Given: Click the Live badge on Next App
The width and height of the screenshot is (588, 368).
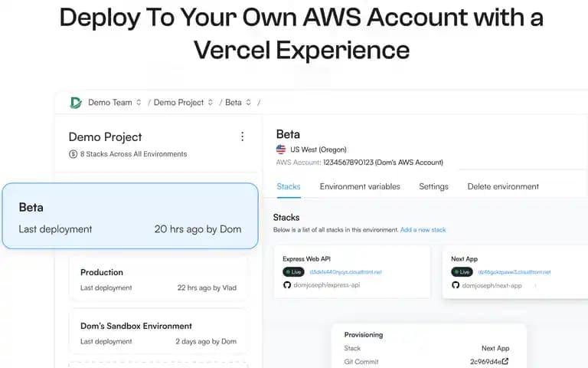Looking at the screenshot, I should pyautogui.click(x=462, y=272).
